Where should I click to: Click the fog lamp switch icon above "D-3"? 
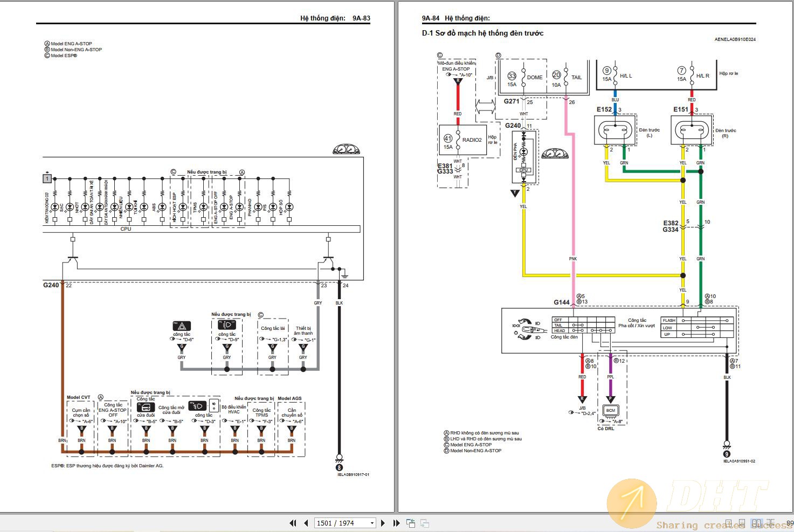tap(198, 406)
